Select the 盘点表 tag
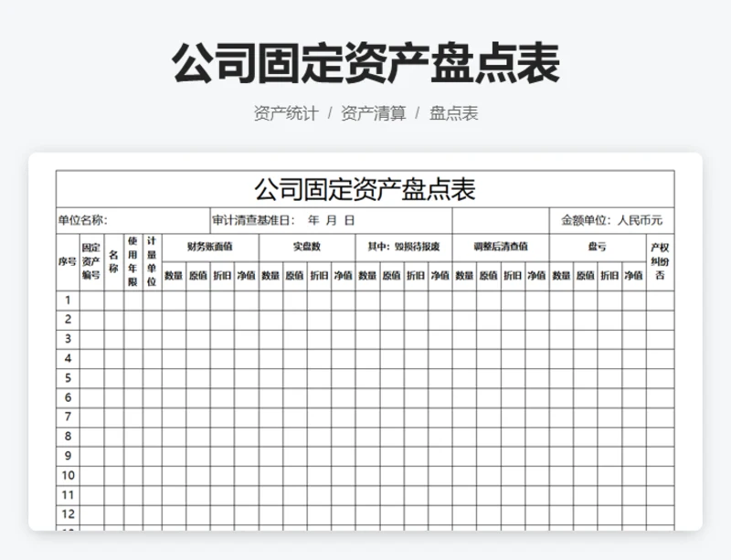Screen dimensions: 731x560 [x=453, y=113]
